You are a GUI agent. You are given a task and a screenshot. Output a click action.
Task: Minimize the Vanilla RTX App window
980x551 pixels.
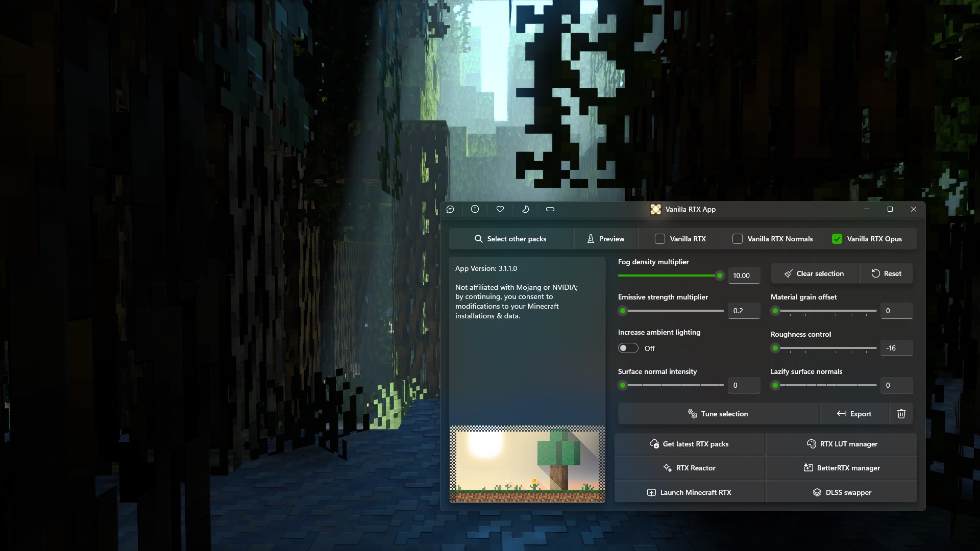point(866,209)
